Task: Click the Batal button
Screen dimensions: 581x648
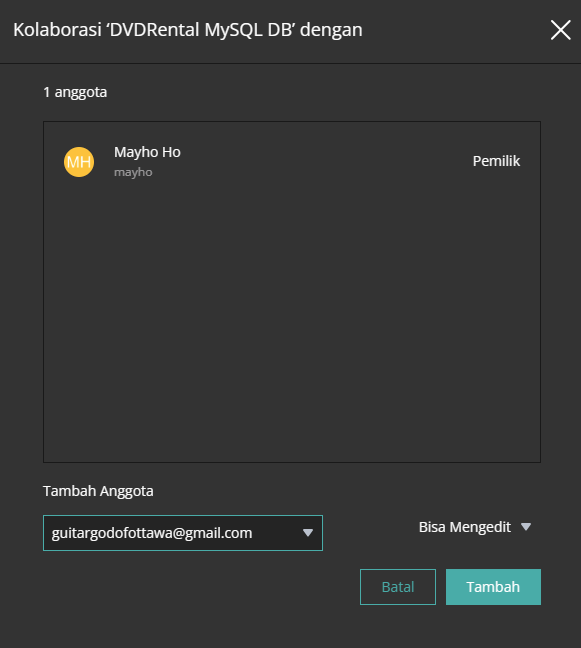Action: coord(398,587)
